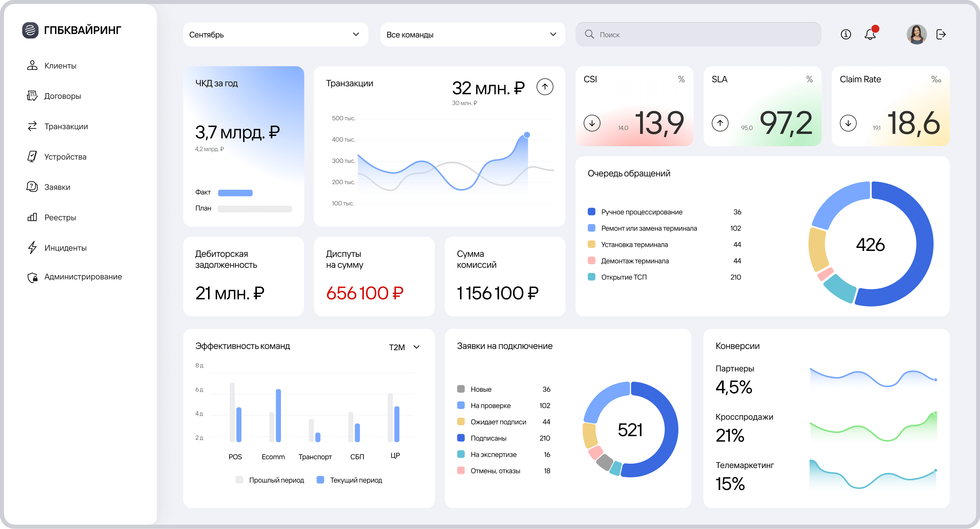This screenshot has height=529, width=980.
Task: Click the Ручное процессирование legend color swatch
Action: click(591, 212)
